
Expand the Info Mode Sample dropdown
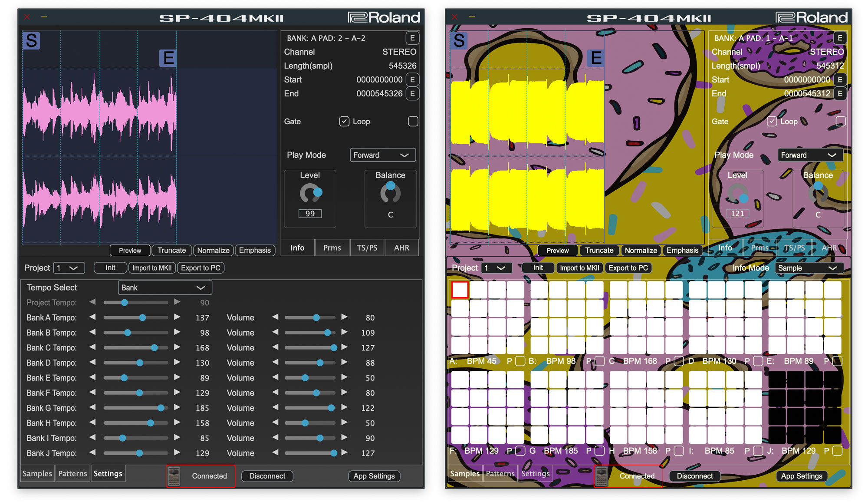(809, 268)
